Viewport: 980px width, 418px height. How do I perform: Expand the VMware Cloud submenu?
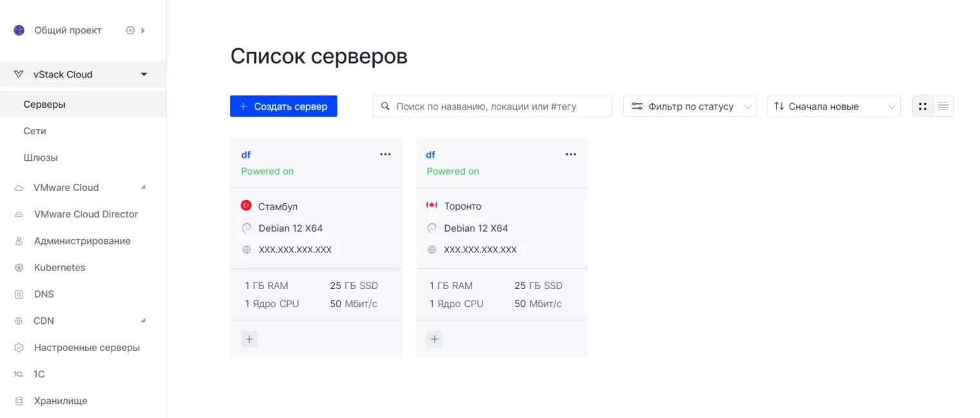point(143,188)
